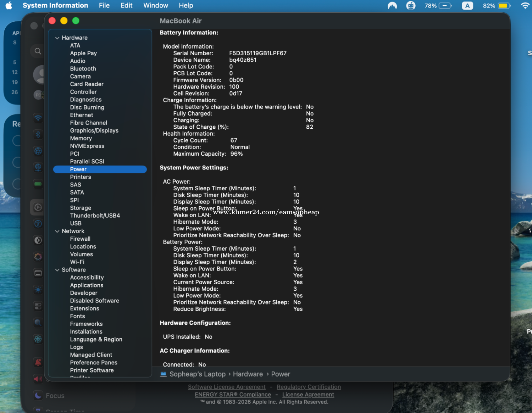532x413 pixels.
Task: Open the File menu
Action: (x=104, y=5)
